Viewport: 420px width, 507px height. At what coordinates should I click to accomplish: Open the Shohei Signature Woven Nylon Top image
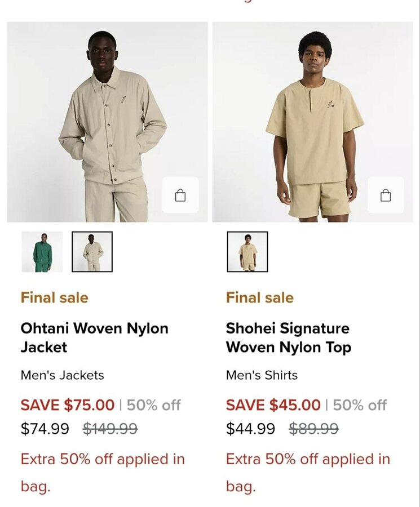(x=312, y=122)
